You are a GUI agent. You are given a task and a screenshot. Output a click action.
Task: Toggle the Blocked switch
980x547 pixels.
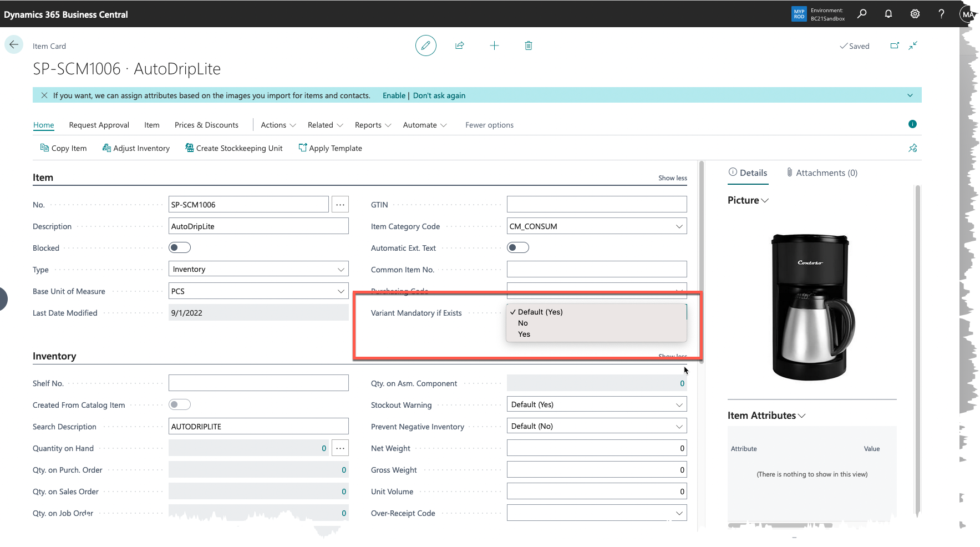(180, 247)
